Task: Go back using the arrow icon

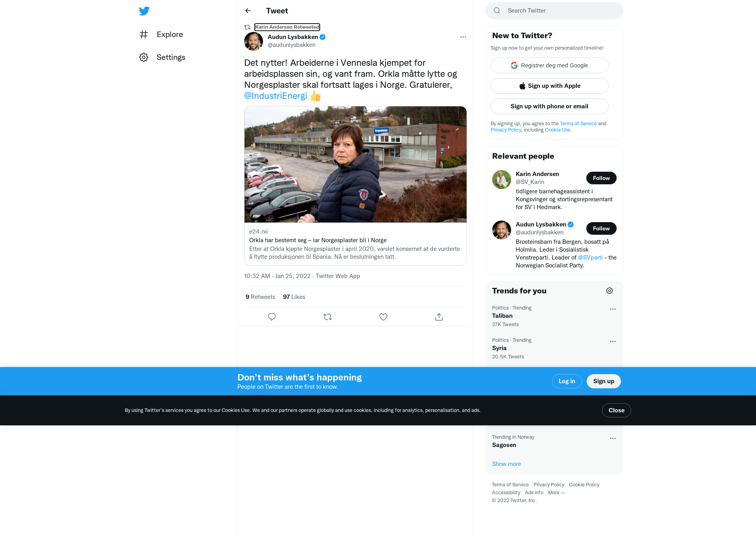Action: pos(248,11)
